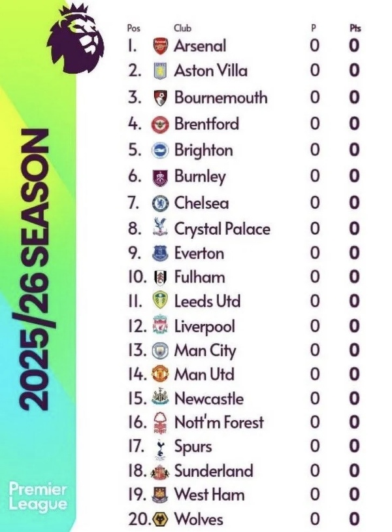Click the Pos column header
Screen dimensions: 392x532
coord(133,28)
